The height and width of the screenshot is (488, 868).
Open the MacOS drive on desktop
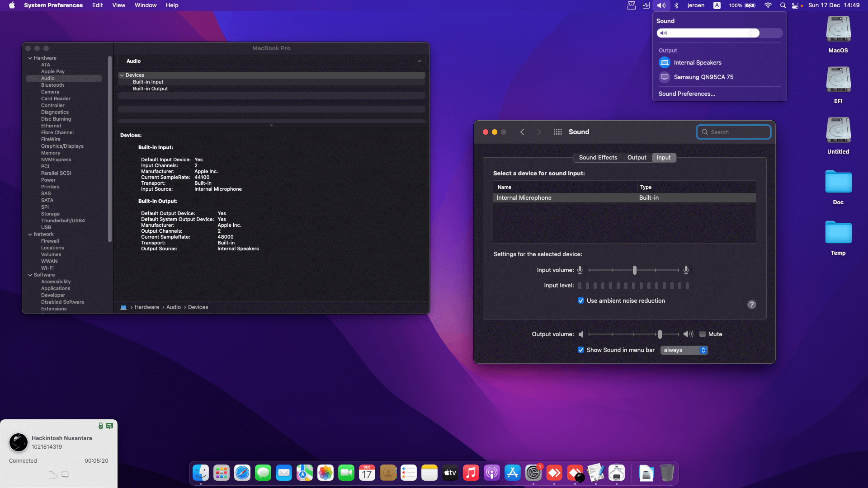[838, 30]
